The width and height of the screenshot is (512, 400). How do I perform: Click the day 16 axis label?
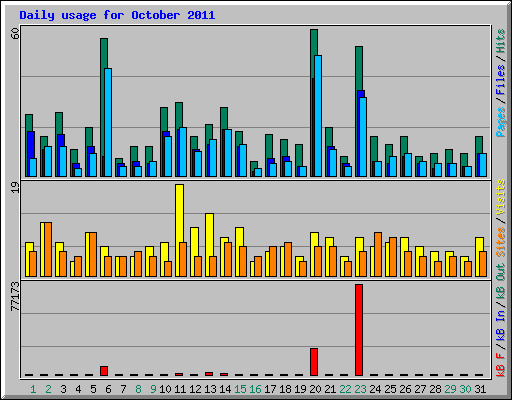pyautogui.click(x=255, y=389)
